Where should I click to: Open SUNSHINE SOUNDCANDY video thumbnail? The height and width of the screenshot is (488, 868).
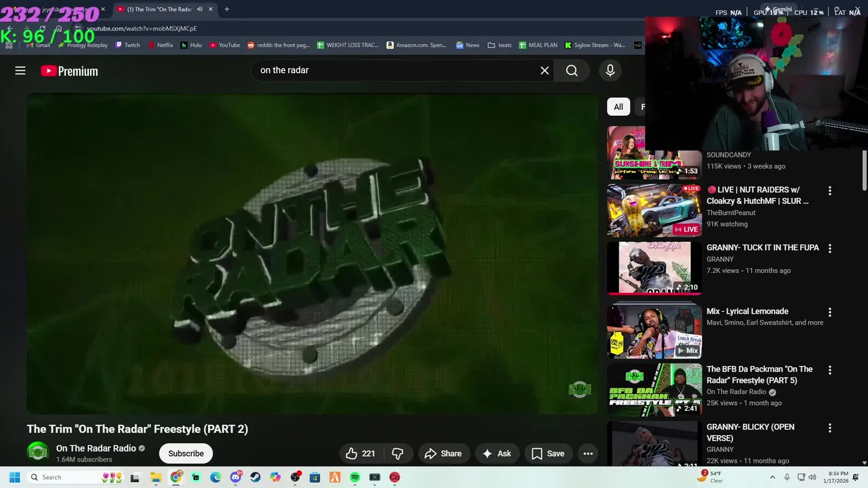(x=654, y=152)
